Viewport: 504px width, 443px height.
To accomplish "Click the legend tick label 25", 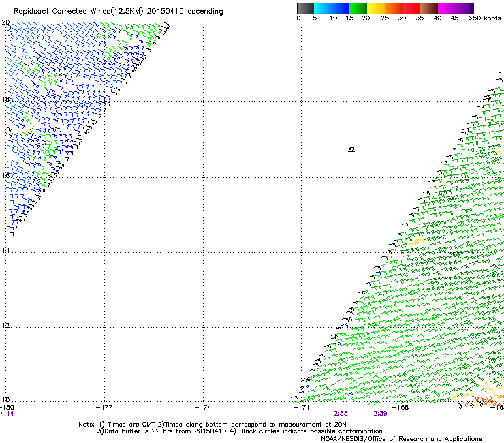I will (x=385, y=18).
